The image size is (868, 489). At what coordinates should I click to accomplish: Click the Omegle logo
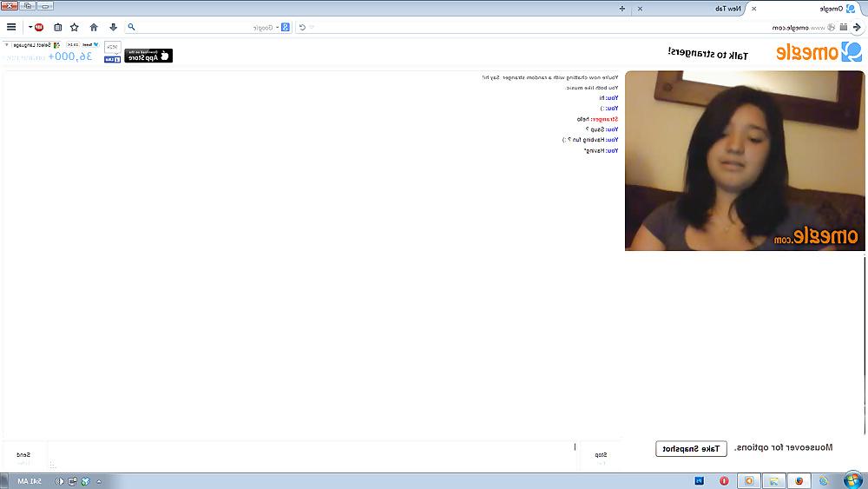819,51
